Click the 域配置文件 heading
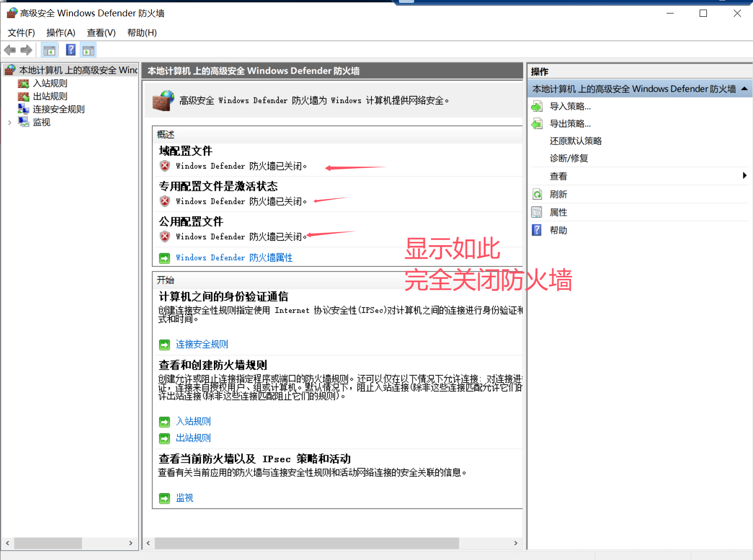 coord(185,151)
